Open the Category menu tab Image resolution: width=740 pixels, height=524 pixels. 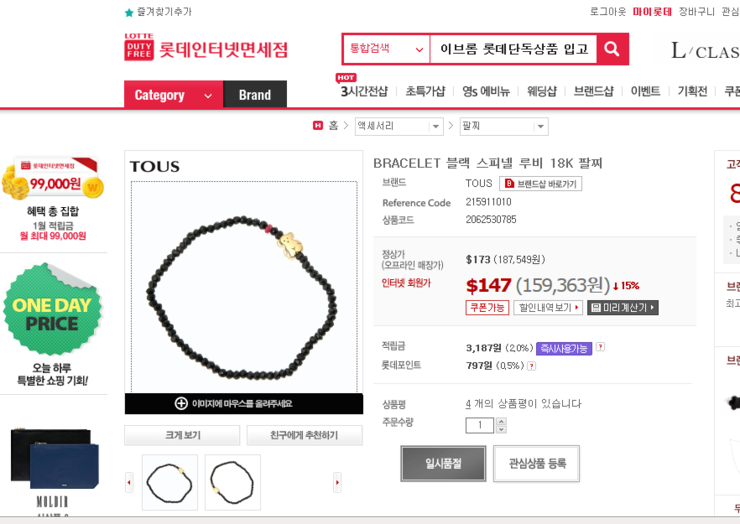click(173, 95)
